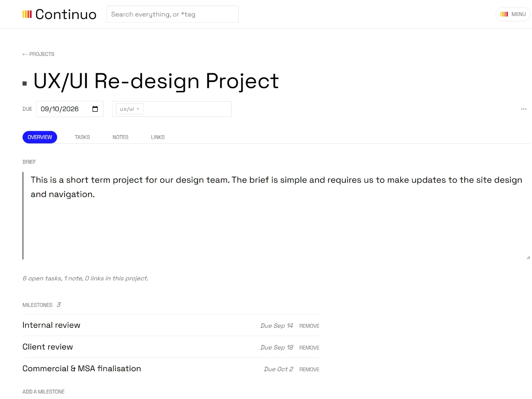Open the calendar picker in due date
The image size is (532, 399).
pyautogui.click(x=95, y=109)
